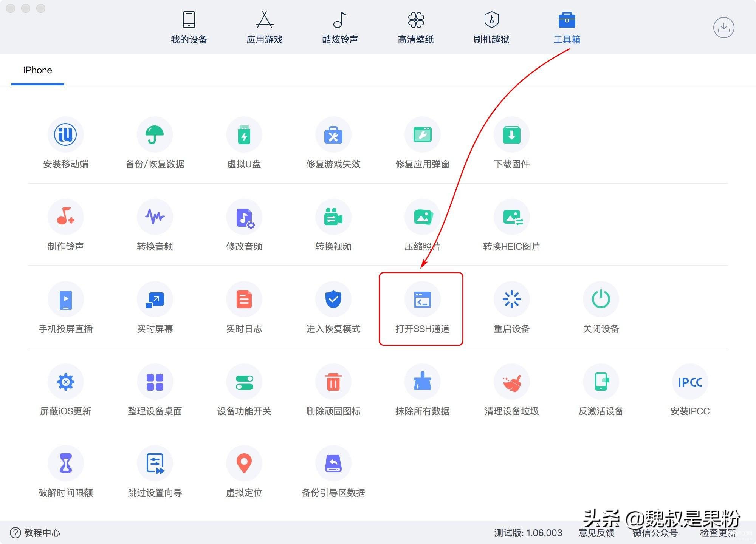Open 清理设备垃圾 broom icon
The image size is (756, 544).
(512, 382)
